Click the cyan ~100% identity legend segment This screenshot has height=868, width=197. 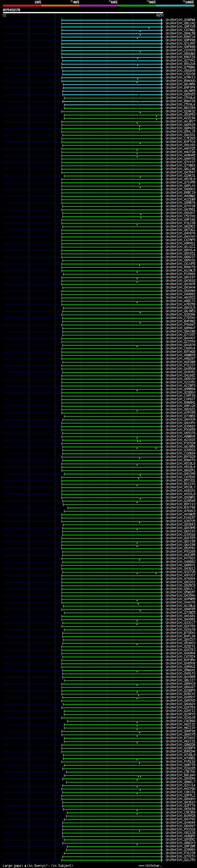click(175, 6)
